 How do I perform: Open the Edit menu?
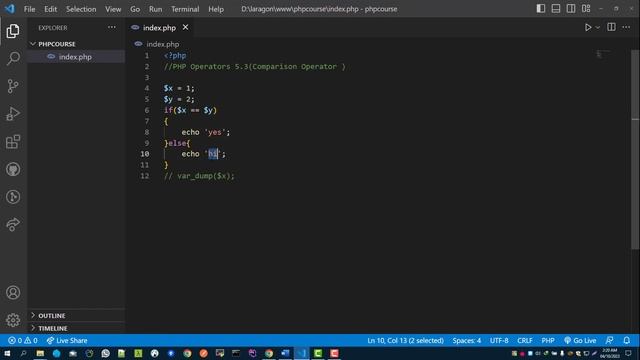tap(51, 9)
